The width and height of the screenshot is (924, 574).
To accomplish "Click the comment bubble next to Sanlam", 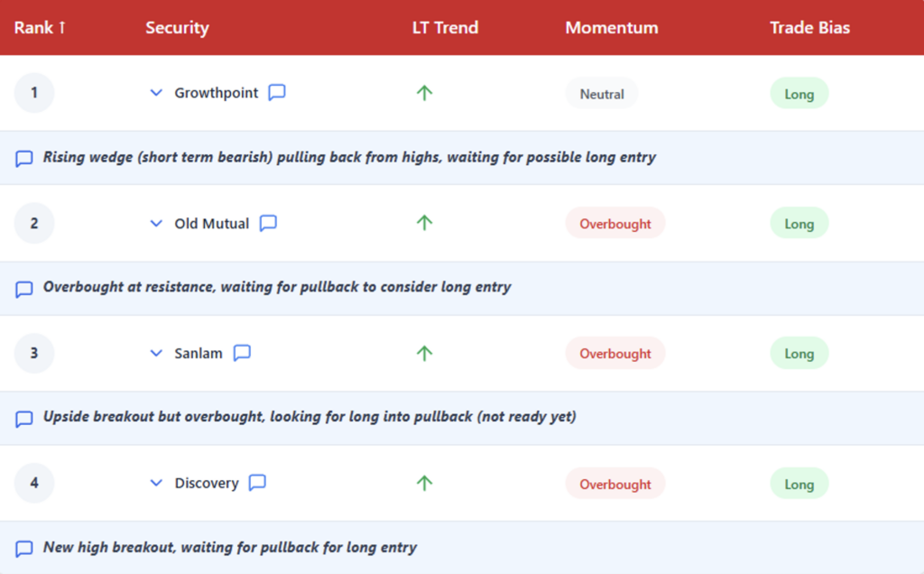I will [242, 353].
